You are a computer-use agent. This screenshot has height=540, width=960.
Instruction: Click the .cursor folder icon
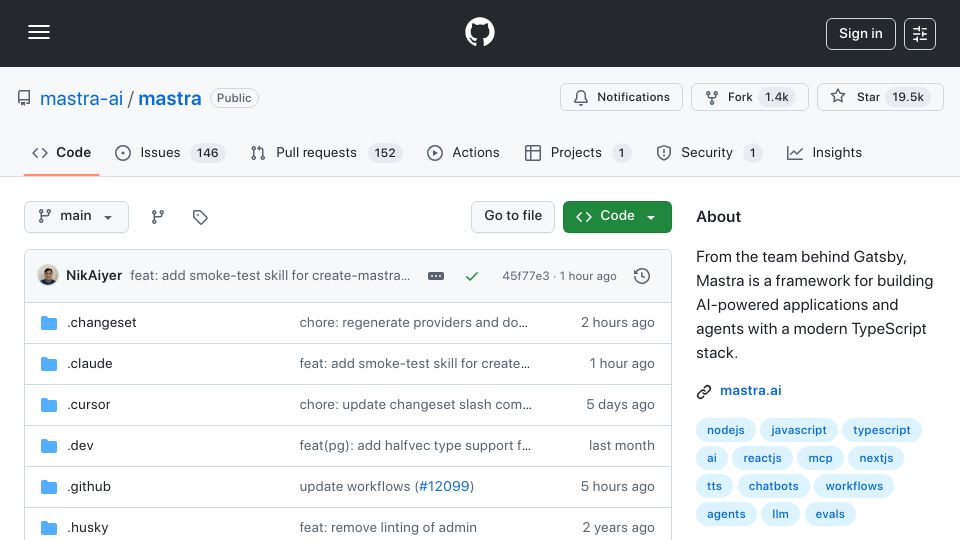click(x=49, y=405)
